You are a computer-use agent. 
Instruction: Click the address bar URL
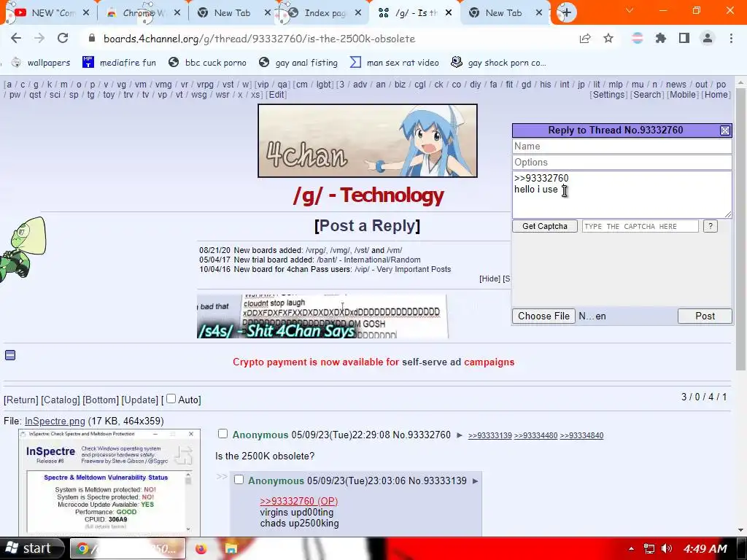click(x=259, y=39)
